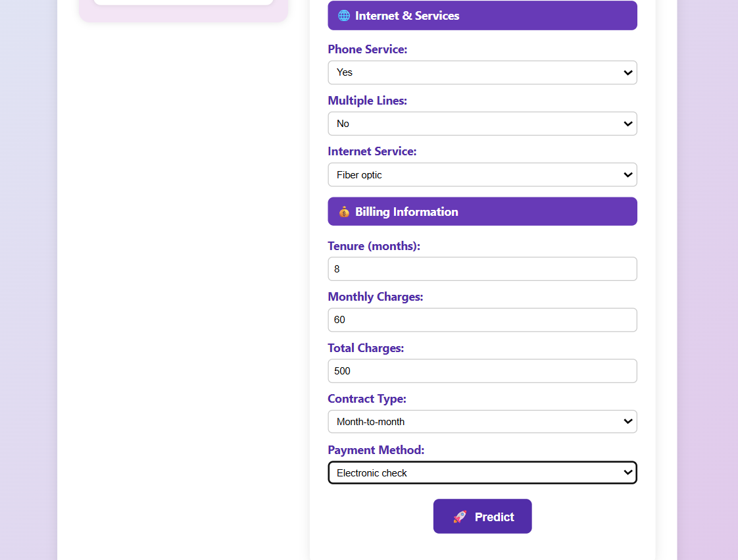
Task: Click the Internet & Services section heading text
Action: [x=407, y=16]
